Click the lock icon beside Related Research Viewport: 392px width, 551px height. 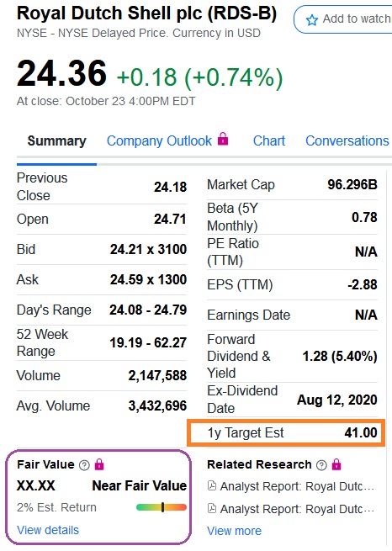[336, 464]
